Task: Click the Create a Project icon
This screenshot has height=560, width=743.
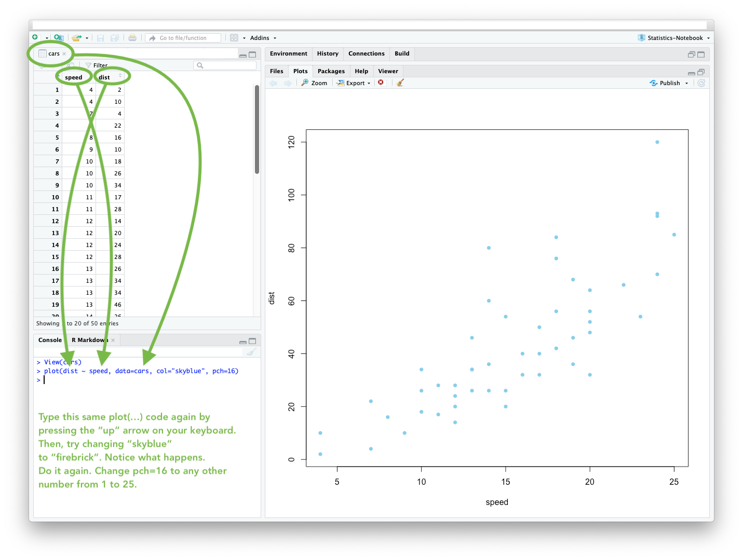Action: (x=58, y=37)
